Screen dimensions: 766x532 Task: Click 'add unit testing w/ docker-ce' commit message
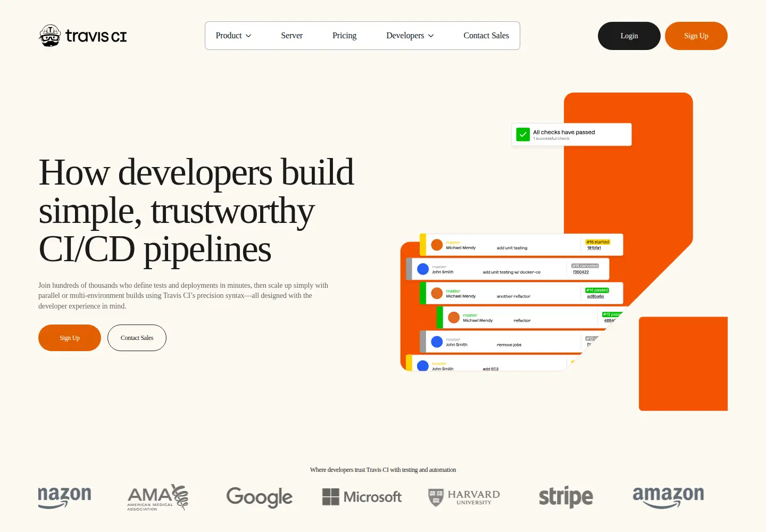point(512,272)
